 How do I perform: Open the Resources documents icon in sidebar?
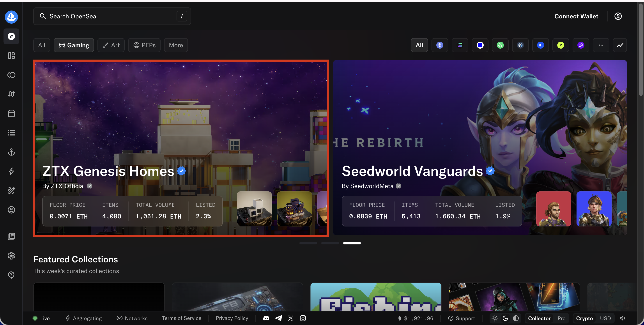[x=11, y=236]
